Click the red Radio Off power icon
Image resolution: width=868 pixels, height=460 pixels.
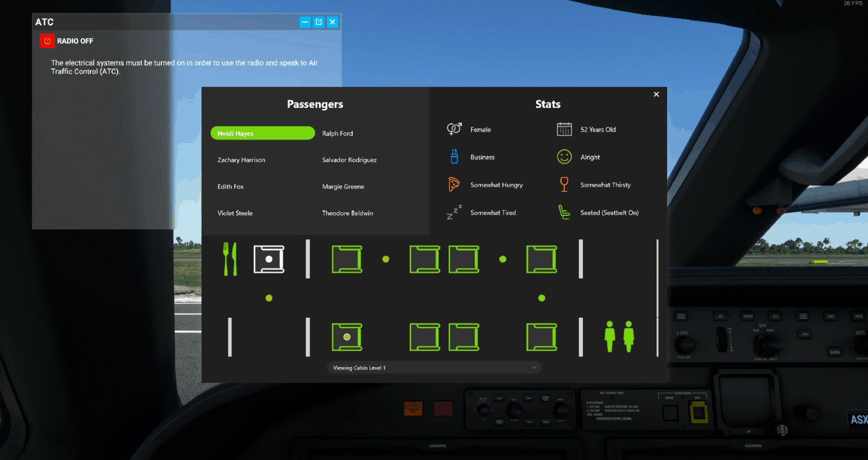[x=47, y=41]
